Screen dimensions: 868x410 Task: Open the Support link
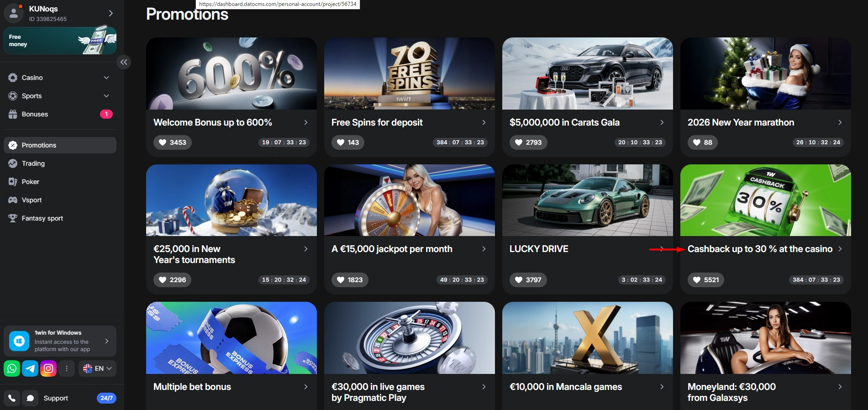click(56, 398)
